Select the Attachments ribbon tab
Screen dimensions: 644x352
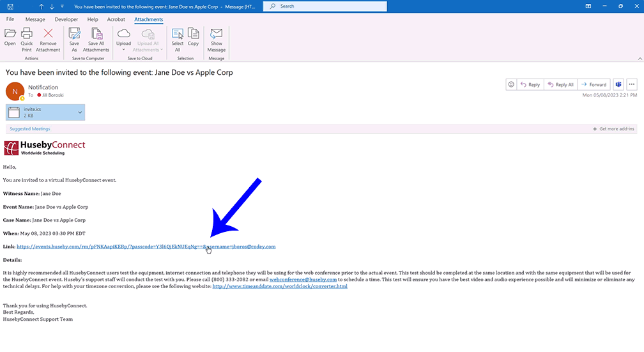click(x=149, y=19)
